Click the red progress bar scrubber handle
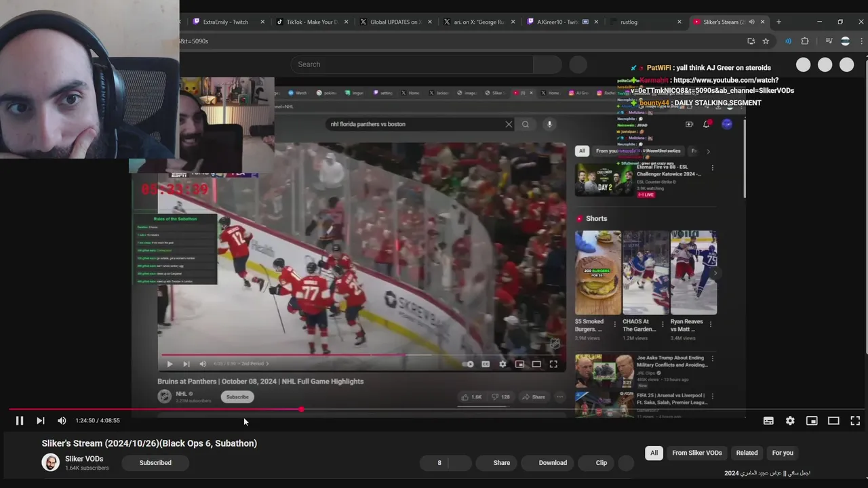This screenshot has width=868, height=488. coord(301,409)
